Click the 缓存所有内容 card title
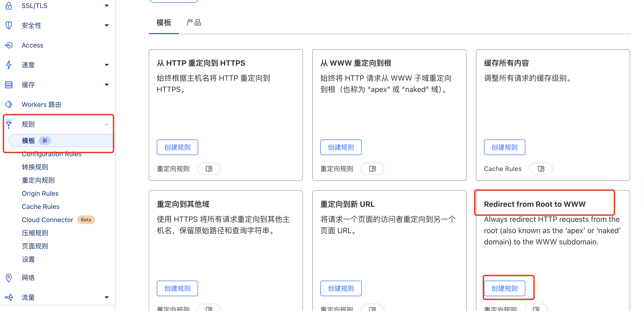 pos(506,63)
